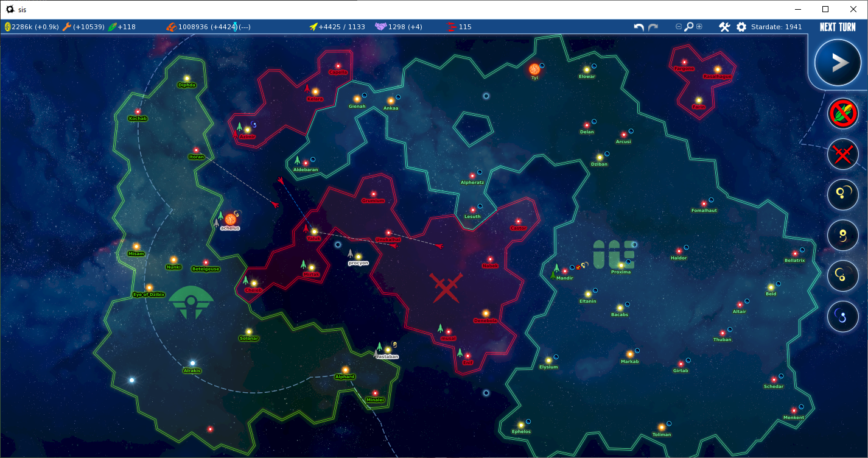
Task: Select the Fomalhaut star
Action: coord(704,204)
